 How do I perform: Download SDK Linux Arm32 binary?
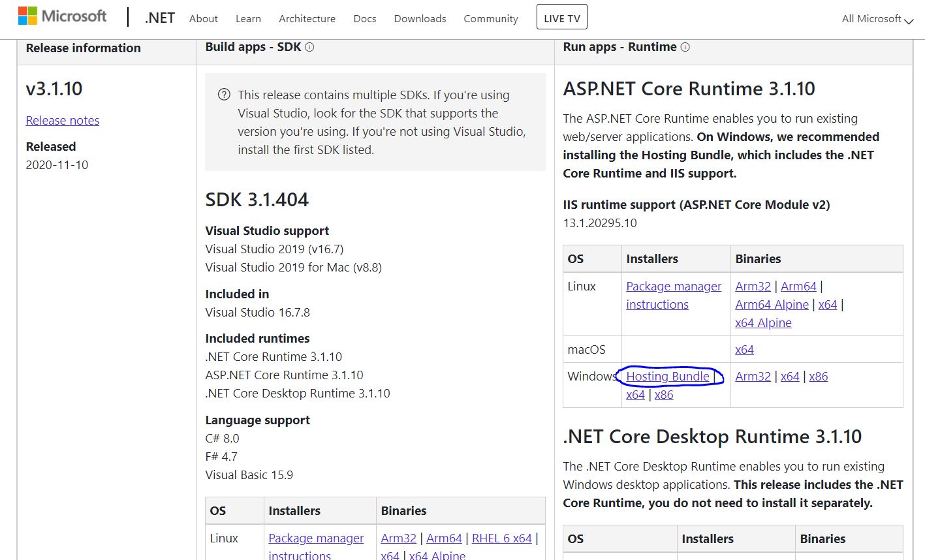398,538
